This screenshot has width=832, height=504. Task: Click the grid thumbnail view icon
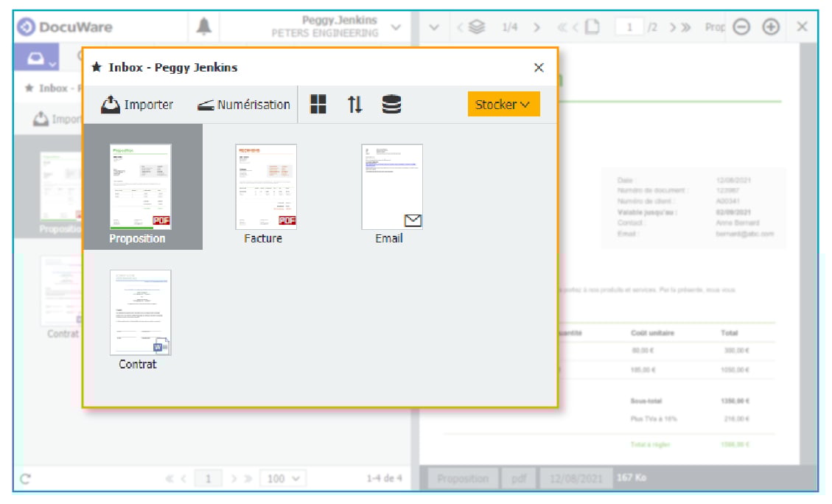[318, 105]
